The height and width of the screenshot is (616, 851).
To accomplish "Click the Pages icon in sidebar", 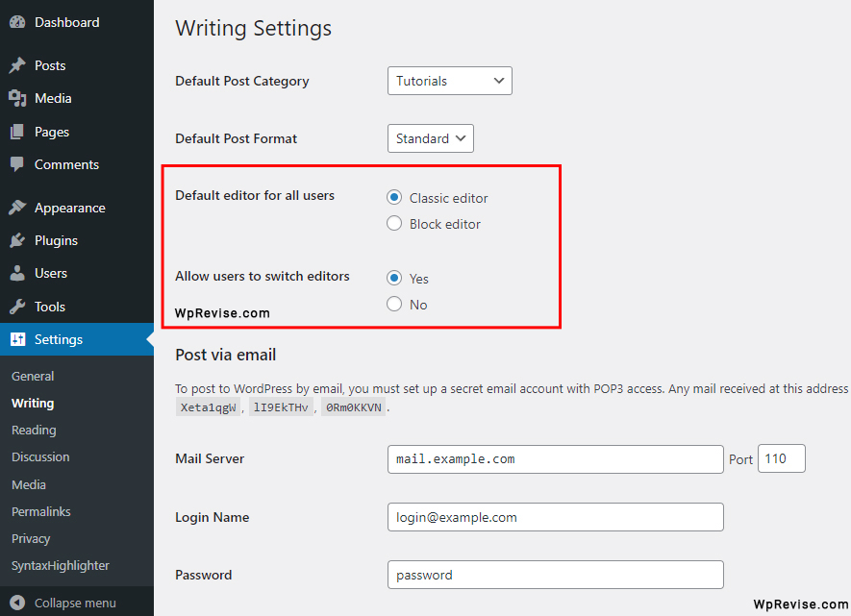I will pos(19,132).
